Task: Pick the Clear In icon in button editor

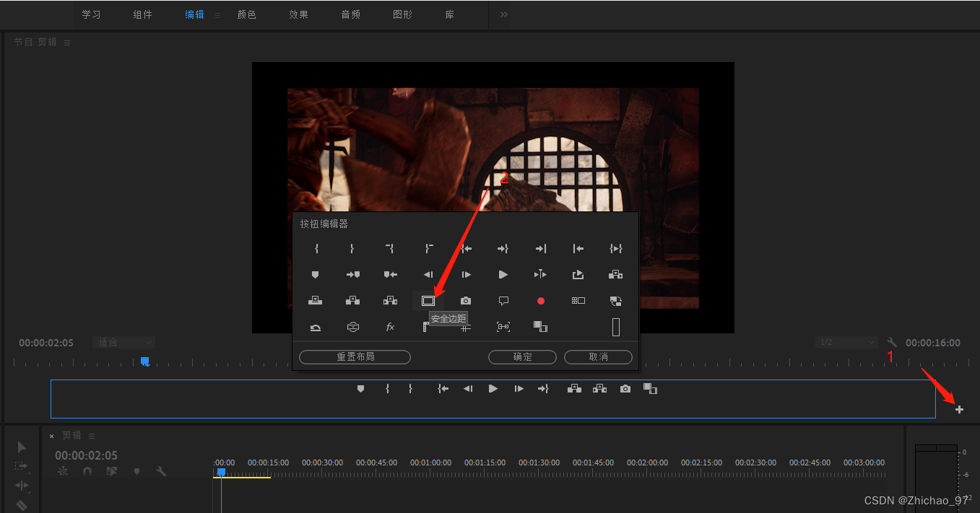Action: [x=390, y=248]
